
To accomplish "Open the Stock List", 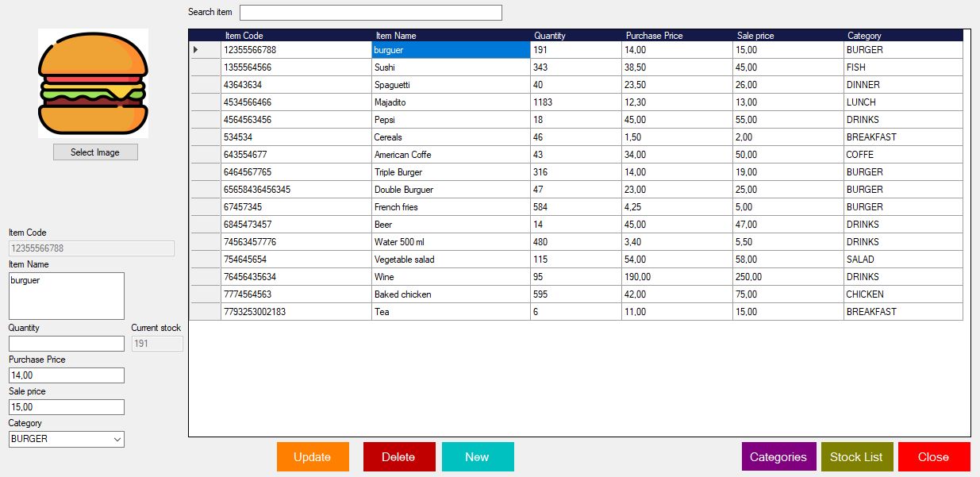I will 857,456.
